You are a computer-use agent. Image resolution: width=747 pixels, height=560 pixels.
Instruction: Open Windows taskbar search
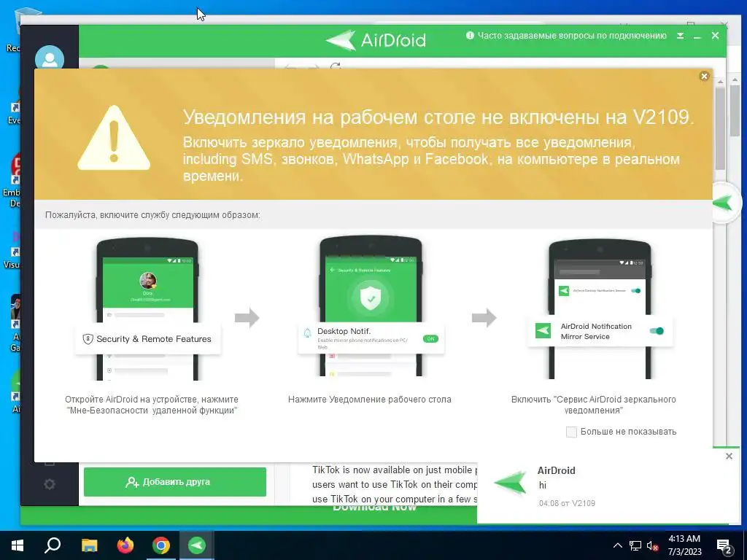coord(53,545)
